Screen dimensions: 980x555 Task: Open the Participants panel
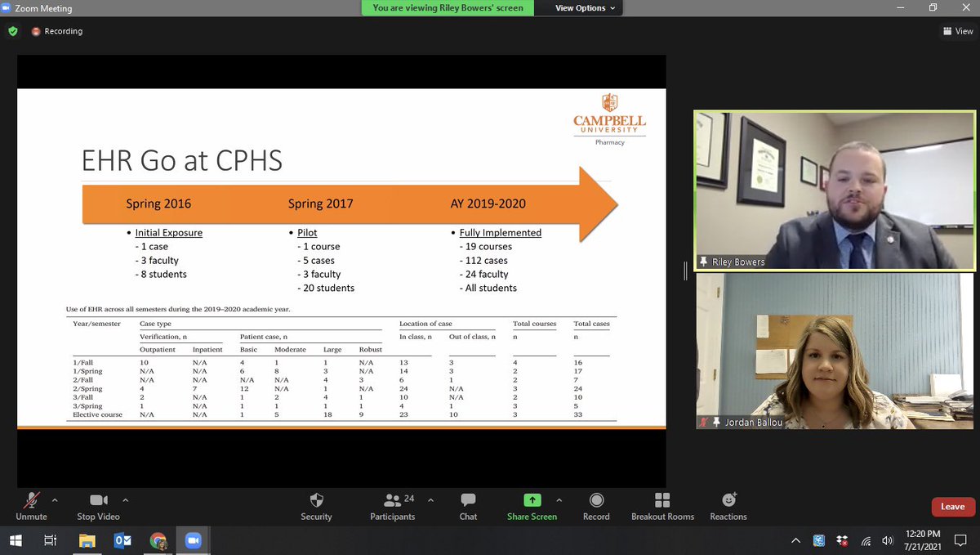click(x=393, y=507)
